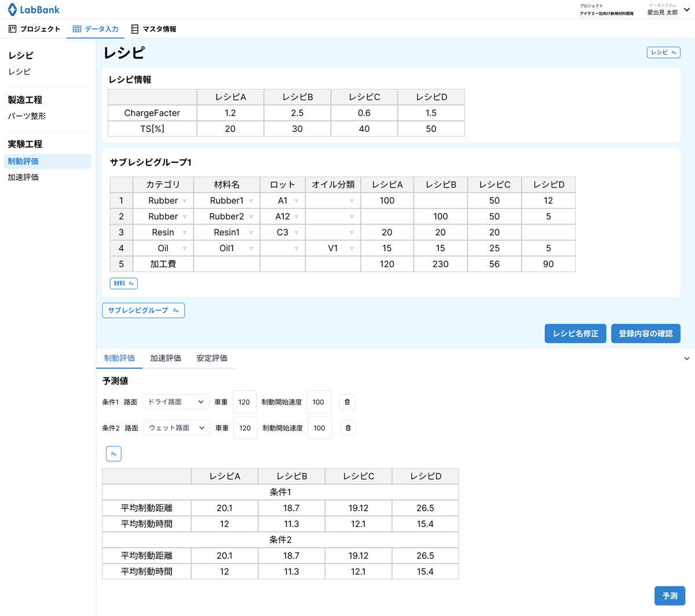Open the 制動評価 lower tab

pyautogui.click(x=119, y=358)
